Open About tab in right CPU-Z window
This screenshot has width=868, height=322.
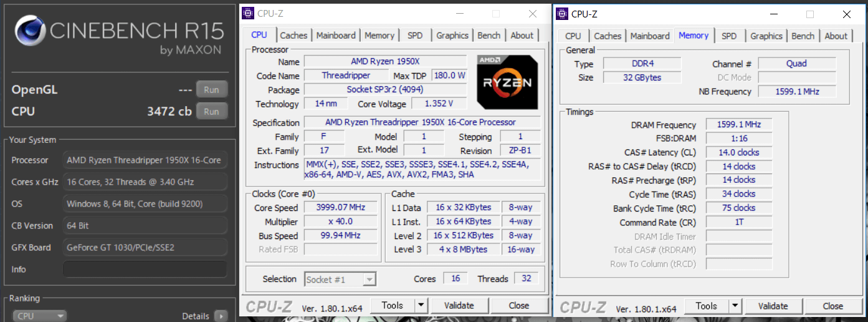836,36
